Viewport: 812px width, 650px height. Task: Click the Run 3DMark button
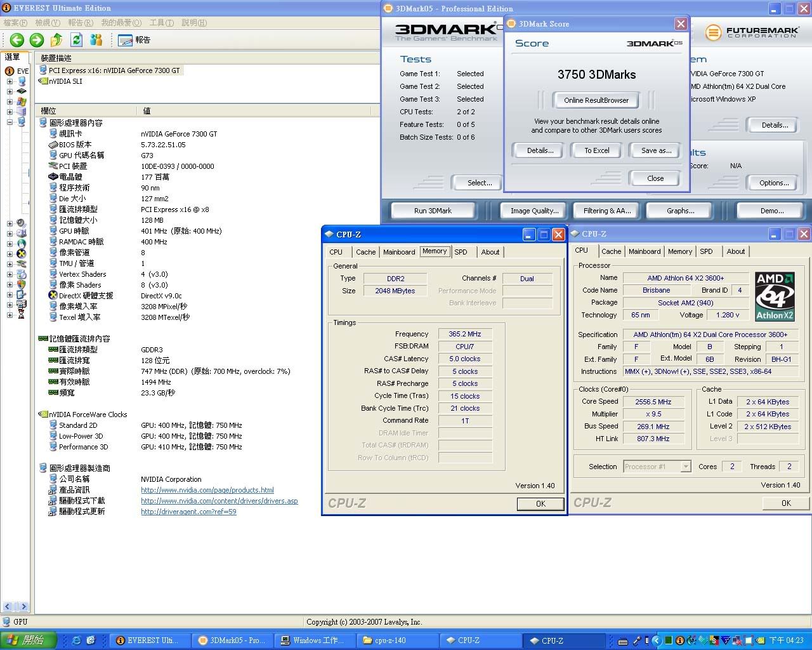click(x=433, y=211)
